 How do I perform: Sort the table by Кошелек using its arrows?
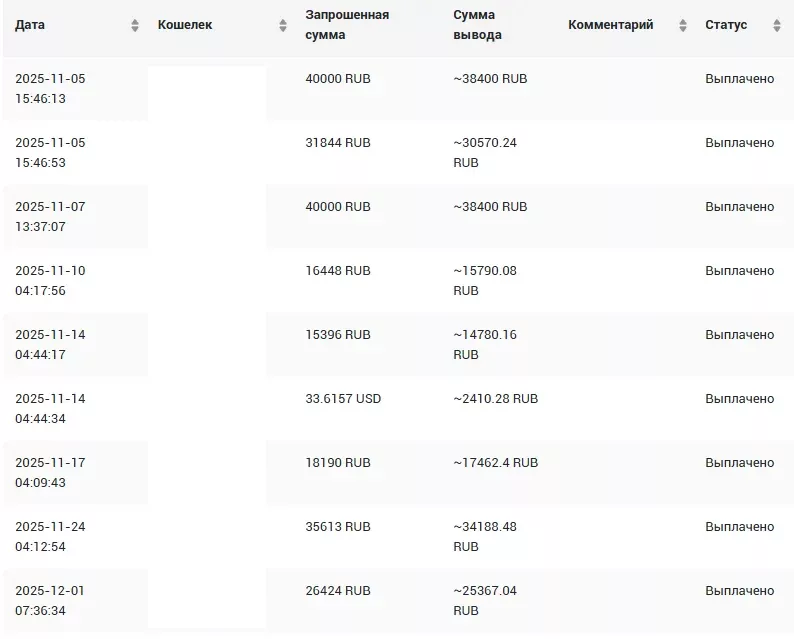(283, 25)
